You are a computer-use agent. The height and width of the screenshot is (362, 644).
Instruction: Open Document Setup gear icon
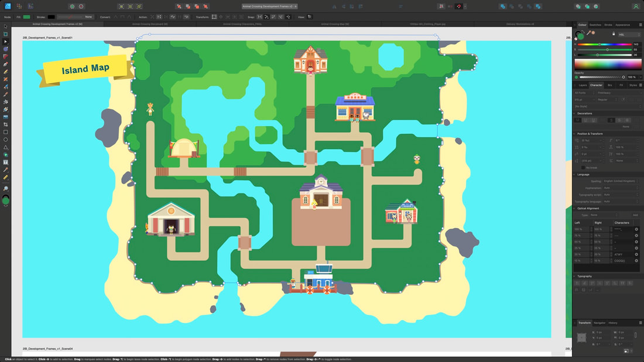(x=72, y=6)
